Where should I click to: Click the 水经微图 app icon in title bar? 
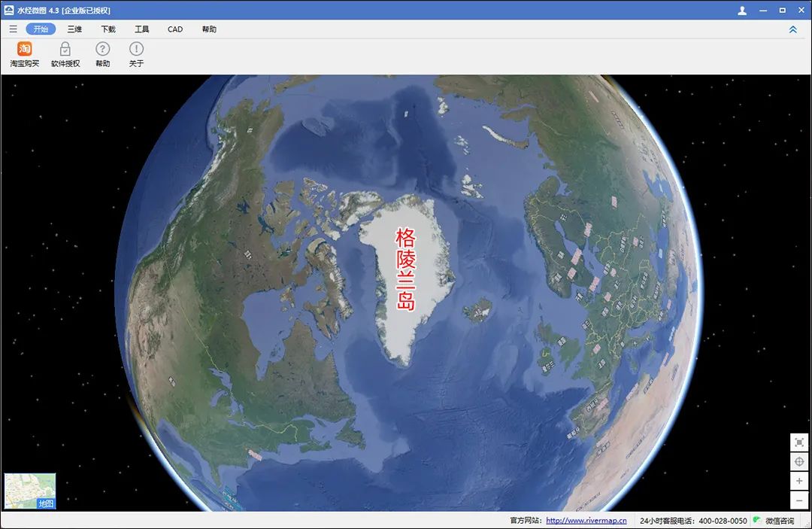click(x=9, y=10)
